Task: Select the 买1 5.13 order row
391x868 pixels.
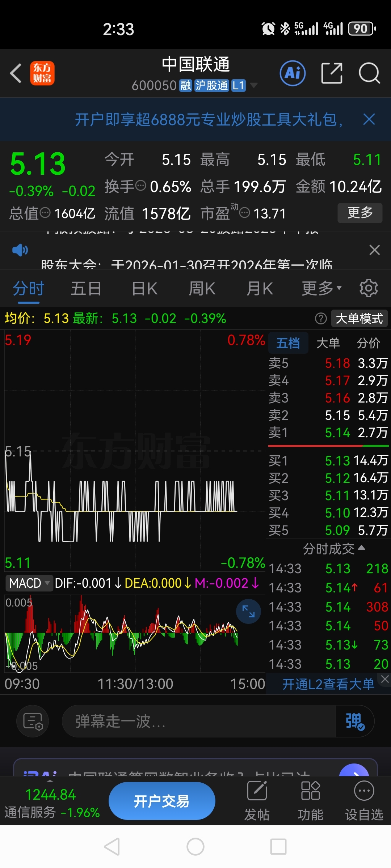Action: point(328,460)
